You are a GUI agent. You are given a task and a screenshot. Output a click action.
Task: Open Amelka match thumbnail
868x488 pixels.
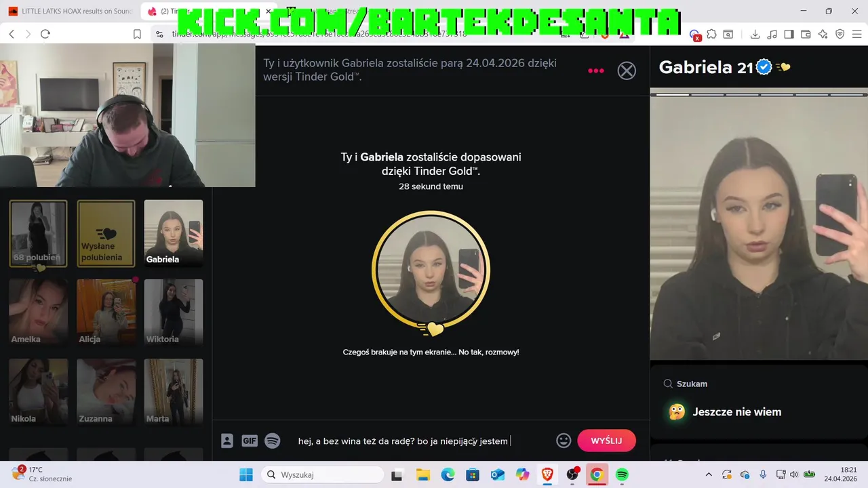(38, 312)
